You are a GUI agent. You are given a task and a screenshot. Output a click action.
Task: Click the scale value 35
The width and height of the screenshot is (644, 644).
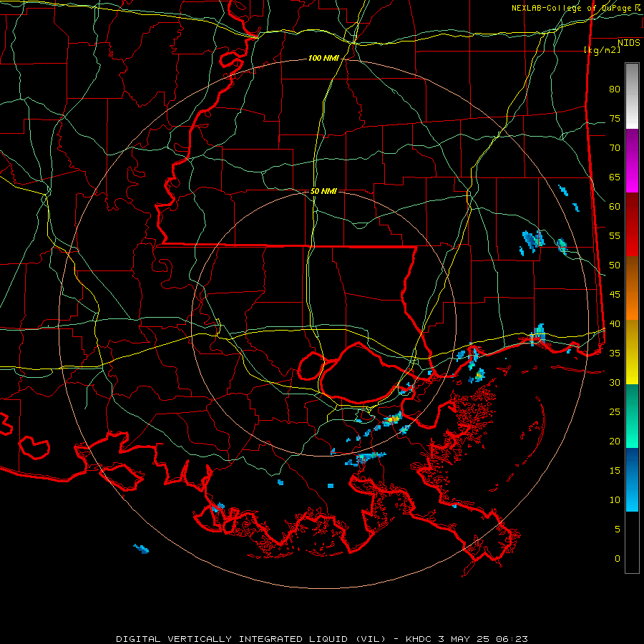pos(615,353)
